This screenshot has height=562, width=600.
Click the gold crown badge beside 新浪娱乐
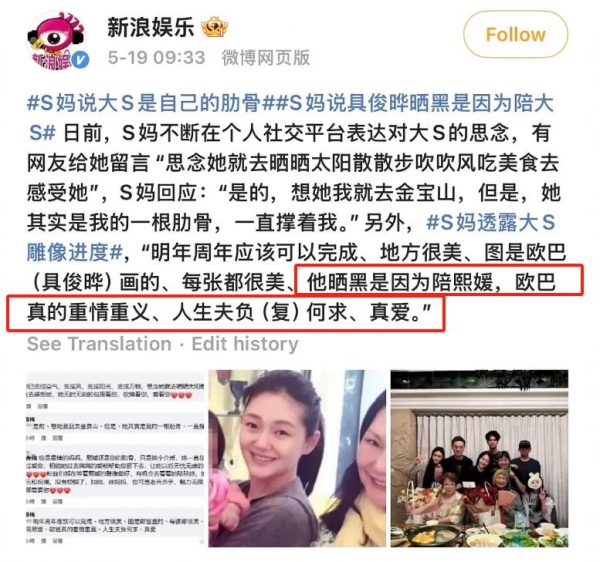coord(214,28)
